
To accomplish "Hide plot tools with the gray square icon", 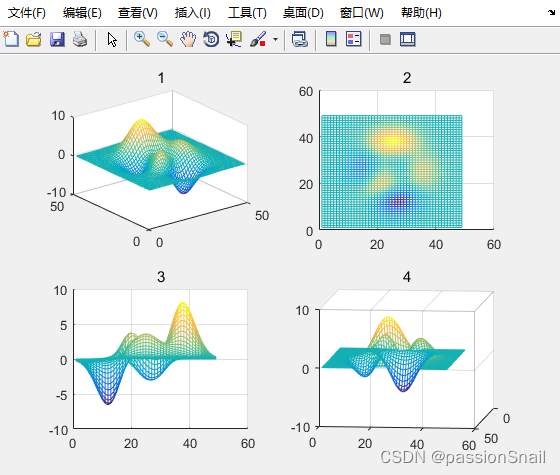I will tap(385, 39).
